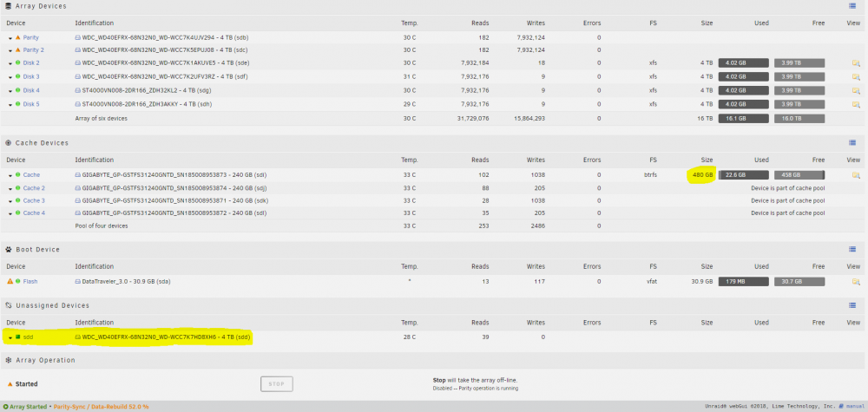Browse Disk 4 contents via View icon
This screenshot has height=412, width=868.
856,91
